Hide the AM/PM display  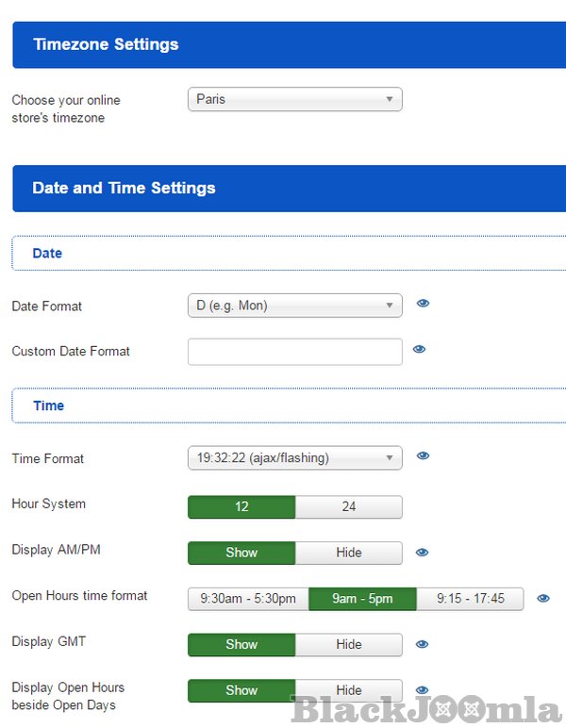point(348,553)
